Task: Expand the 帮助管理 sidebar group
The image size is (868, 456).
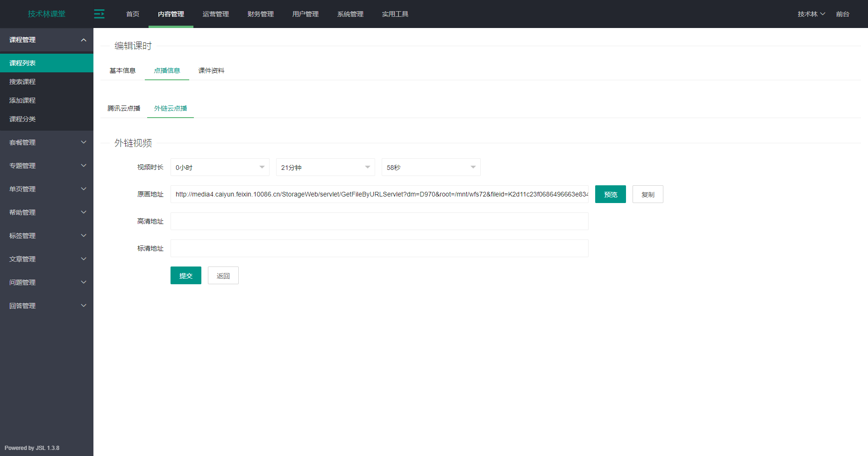Action: click(47, 212)
